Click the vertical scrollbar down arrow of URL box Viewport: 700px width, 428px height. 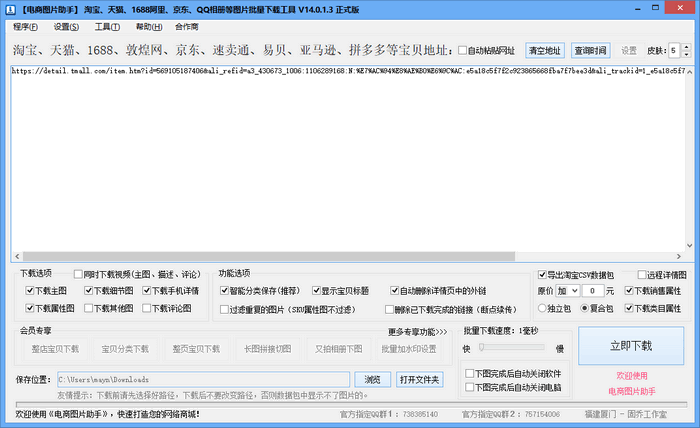[690, 245]
